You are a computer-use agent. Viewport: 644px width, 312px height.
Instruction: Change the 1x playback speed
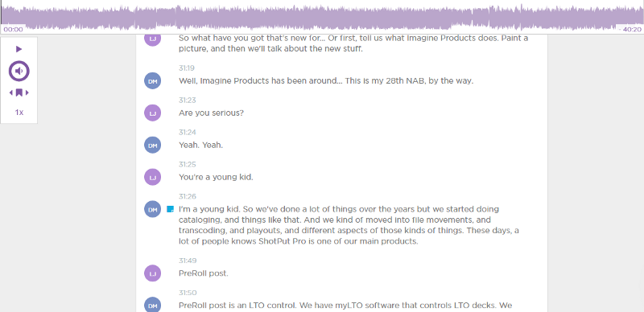[x=19, y=112]
